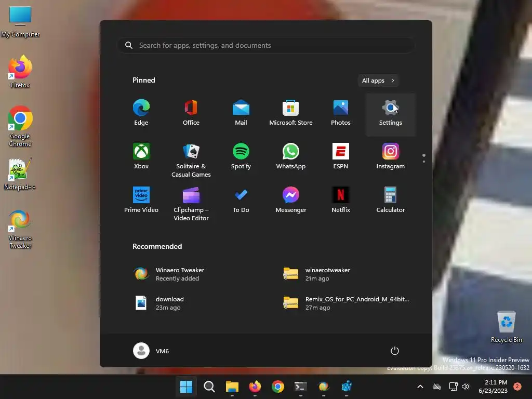This screenshot has height=399, width=532.
Task: Open Solitaire & Casual Games
Action: pos(191,160)
